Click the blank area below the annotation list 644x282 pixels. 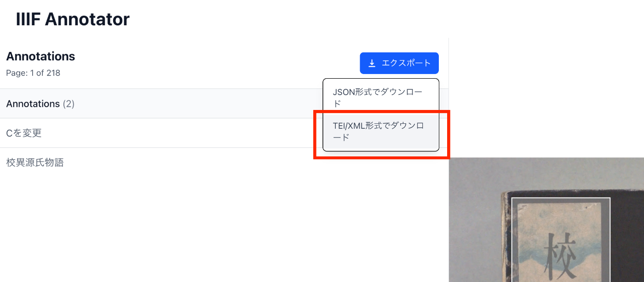point(184,221)
